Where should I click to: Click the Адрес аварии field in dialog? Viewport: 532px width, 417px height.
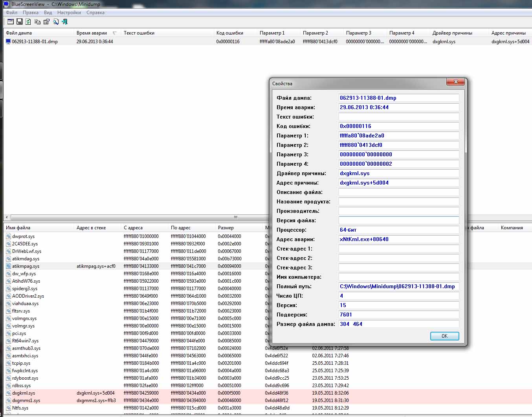(399, 239)
